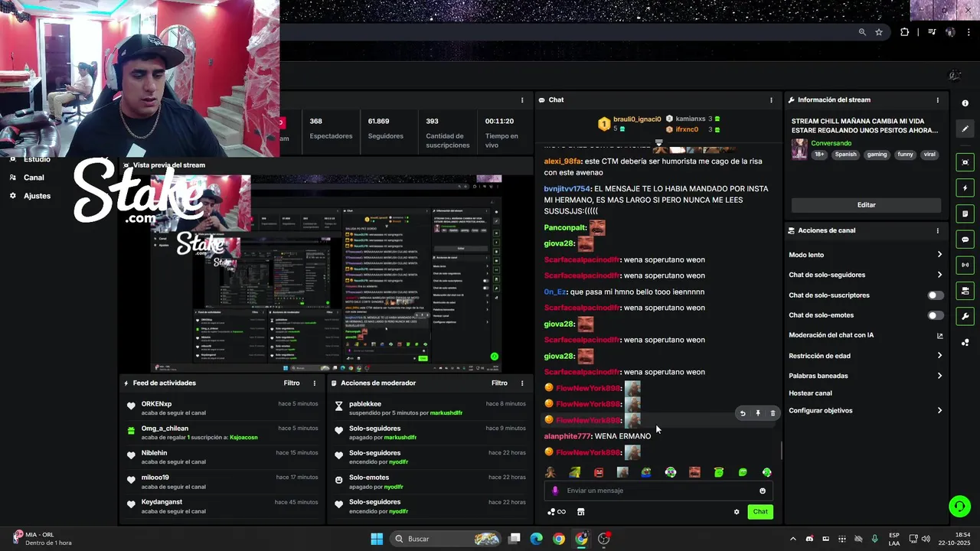This screenshot has height=551, width=980.
Task: Enable the Chat de solo-emotes toggle
Action: [936, 315]
